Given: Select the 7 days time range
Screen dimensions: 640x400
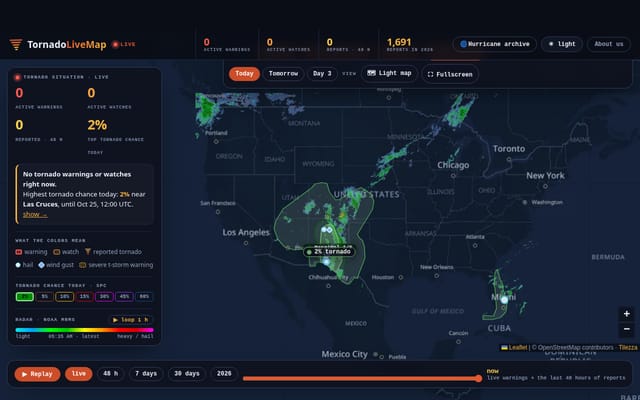Looking at the screenshot, I should (146, 373).
